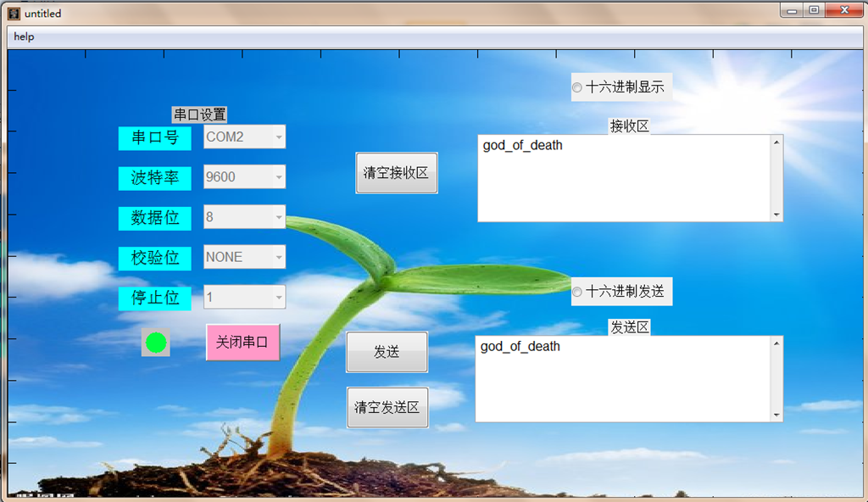Open the help menu
Screen dimensions: 868x502
pyautogui.click(x=24, y=37)
